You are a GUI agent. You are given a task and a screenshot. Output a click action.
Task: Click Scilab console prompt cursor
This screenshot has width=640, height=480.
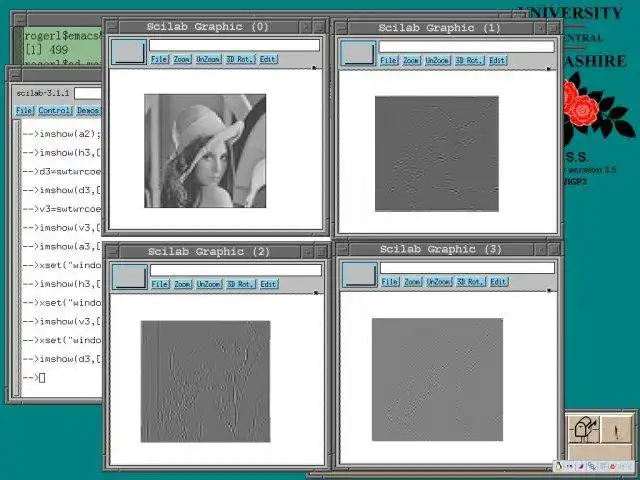click(42, 378)
